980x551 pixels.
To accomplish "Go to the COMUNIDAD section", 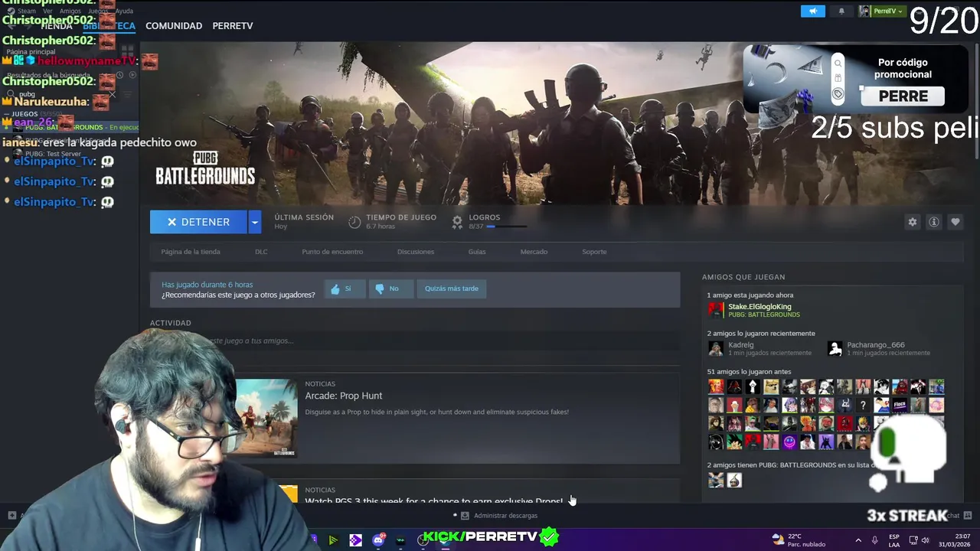I will coord(174,26).
